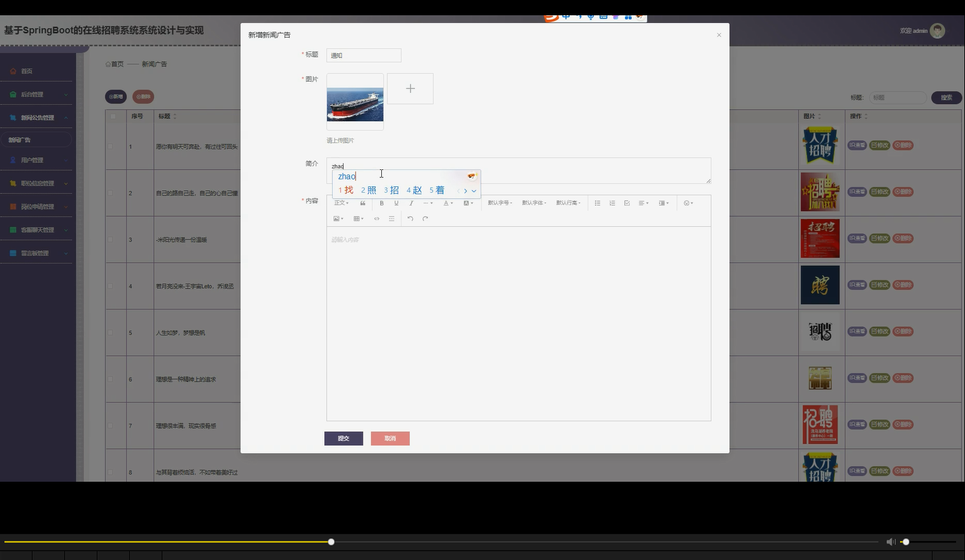The height and width of the screenshot is (560, 965).
Task: Close the 新增新闻广告 dialog with X
Action: pos(719,35)
